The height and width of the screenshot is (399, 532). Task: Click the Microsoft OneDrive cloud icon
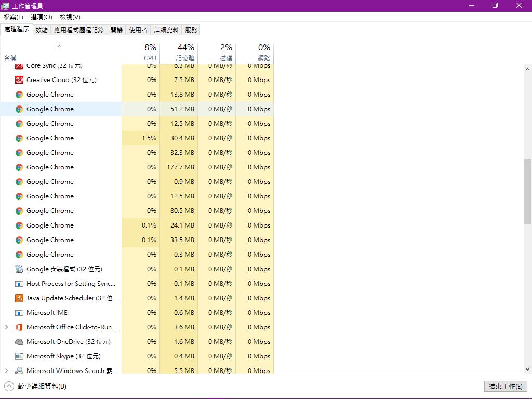[19, 342]
